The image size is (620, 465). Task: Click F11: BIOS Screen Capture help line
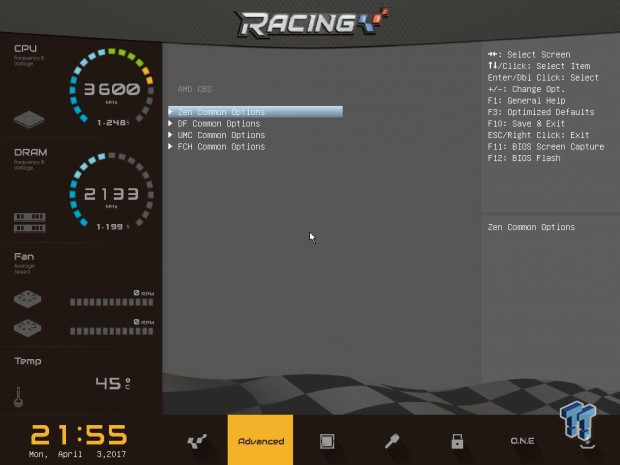pyautogui.click(x=546, y=147)
